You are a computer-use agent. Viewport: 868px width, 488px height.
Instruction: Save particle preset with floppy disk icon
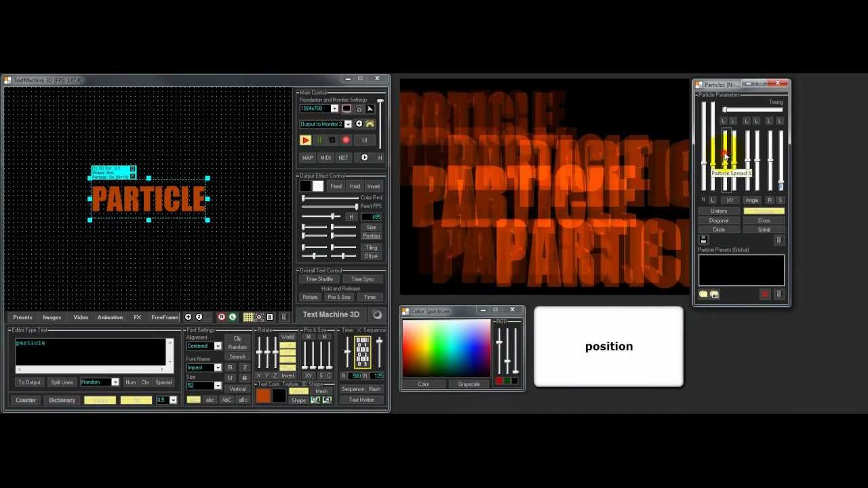coord(703,240)
